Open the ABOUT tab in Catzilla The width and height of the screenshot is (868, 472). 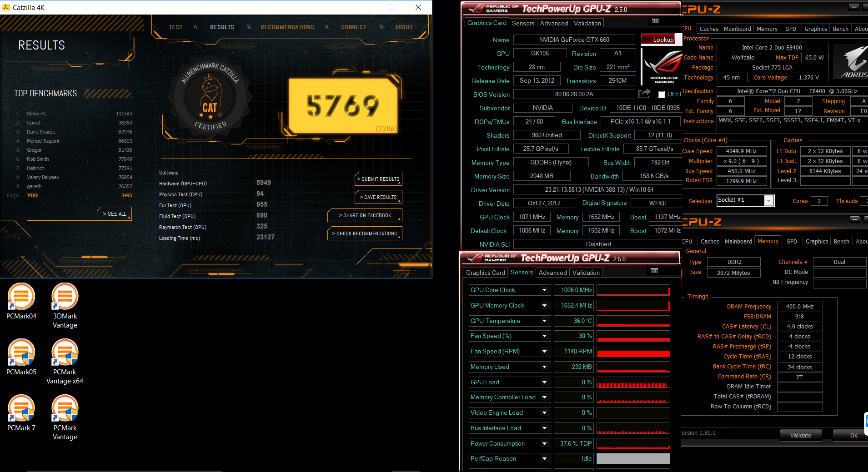pyautogui.click(x=404, y=27)
